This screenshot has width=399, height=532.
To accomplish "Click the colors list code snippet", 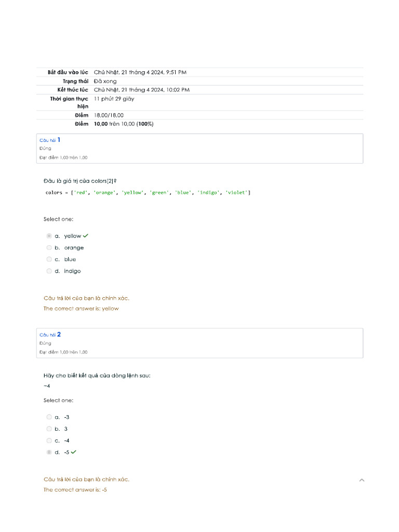I will click(148, 193).
